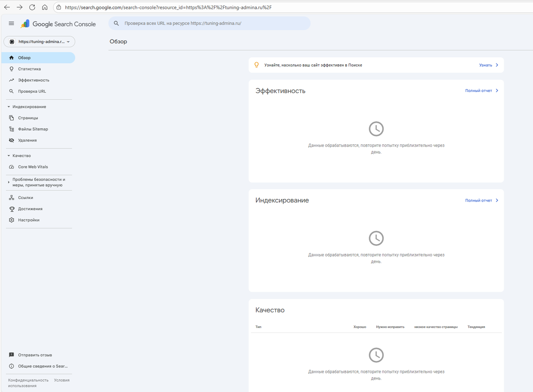The image size is (533, 392).
Task: Open the property selector dropdown tuning-admina.ru
Action: tap(40, 41)
